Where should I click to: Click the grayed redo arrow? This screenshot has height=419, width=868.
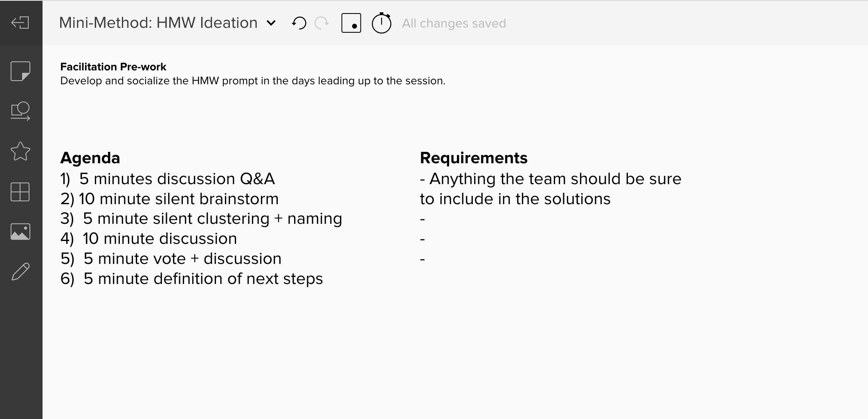tap(322, 23)
